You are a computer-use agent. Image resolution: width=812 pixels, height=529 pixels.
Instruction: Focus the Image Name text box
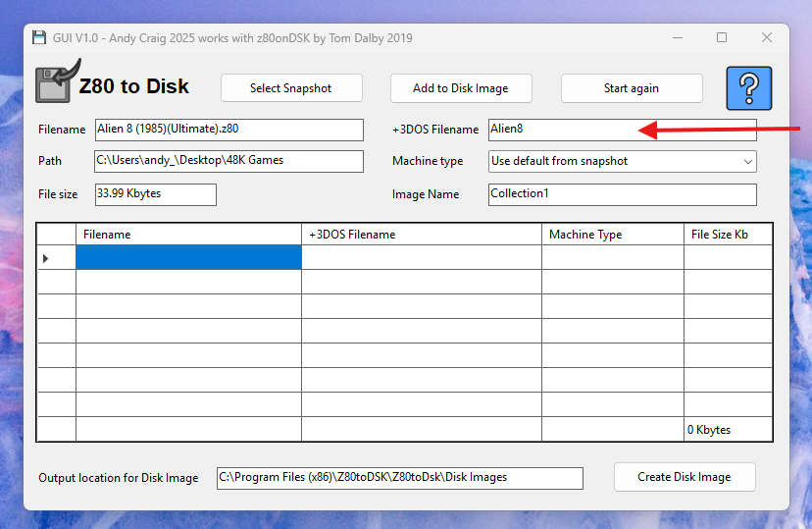coord(622,194)
